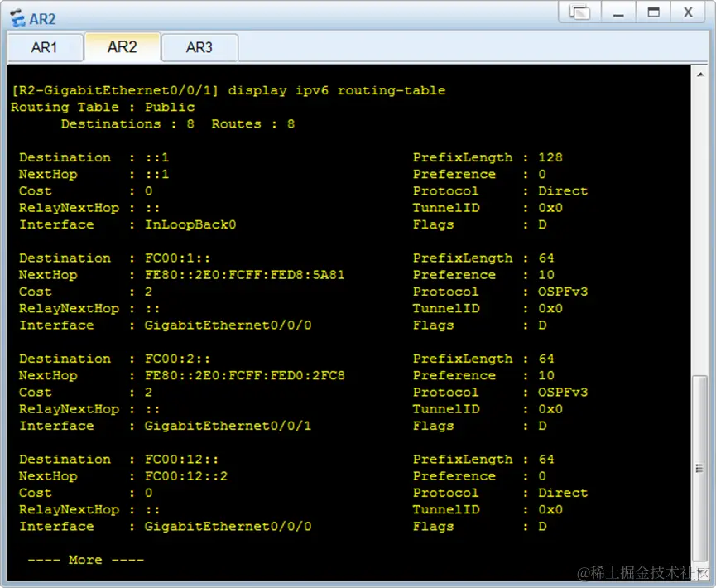Click the restore-down overlapping windows icon
Image resolution: width=716 pixels, height=588 pixels.
(x=579, y=12)
